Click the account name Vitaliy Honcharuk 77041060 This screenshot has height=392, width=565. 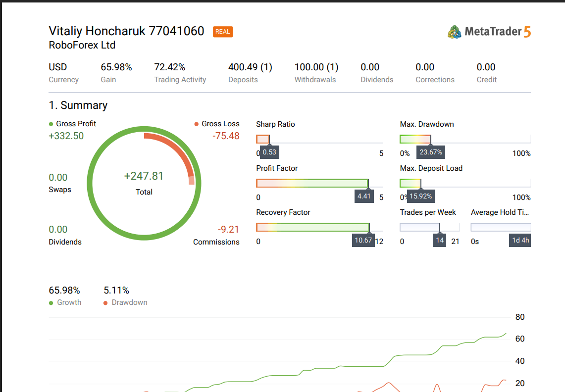coord(126,31)
